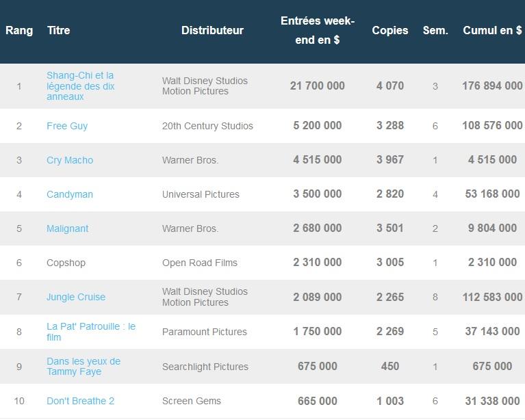Click the Sem. column header
Viewport: 525px width, 420px height.
435,31
